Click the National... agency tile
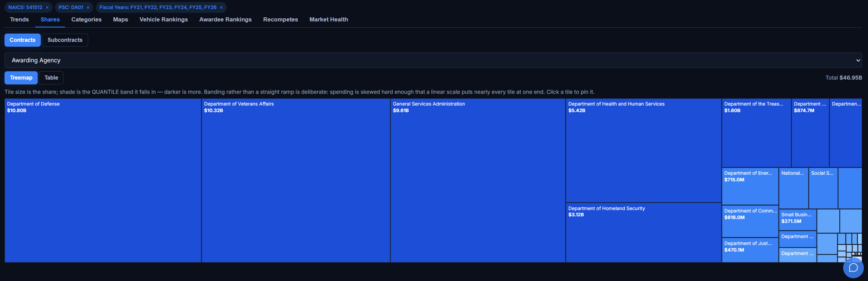The height and width of the screenshot is (281, 868). [793, 188]
